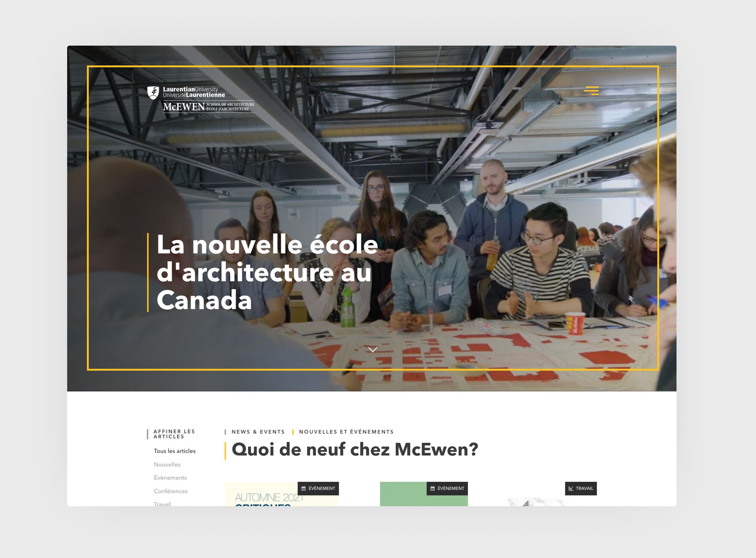Click the 'Nouvelles et Événements' label
The width and height of the screenshot is (756, 558).
tap(346, 432)
